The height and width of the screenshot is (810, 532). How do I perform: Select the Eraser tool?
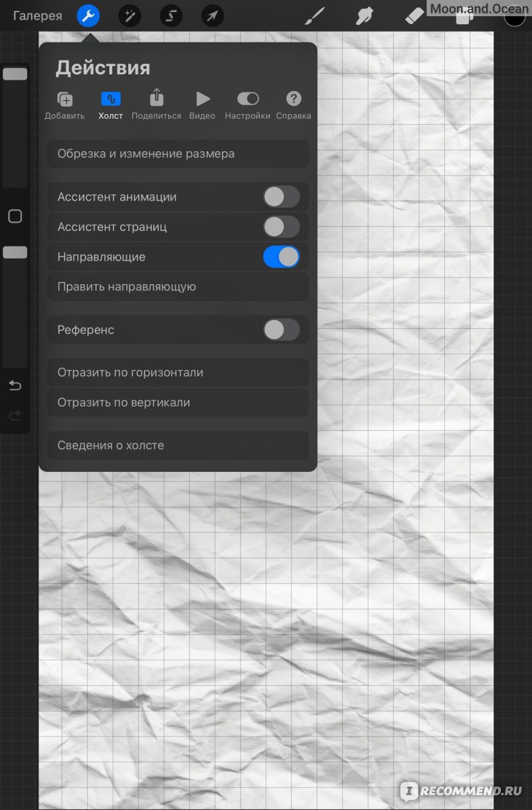tap(415, 16)
